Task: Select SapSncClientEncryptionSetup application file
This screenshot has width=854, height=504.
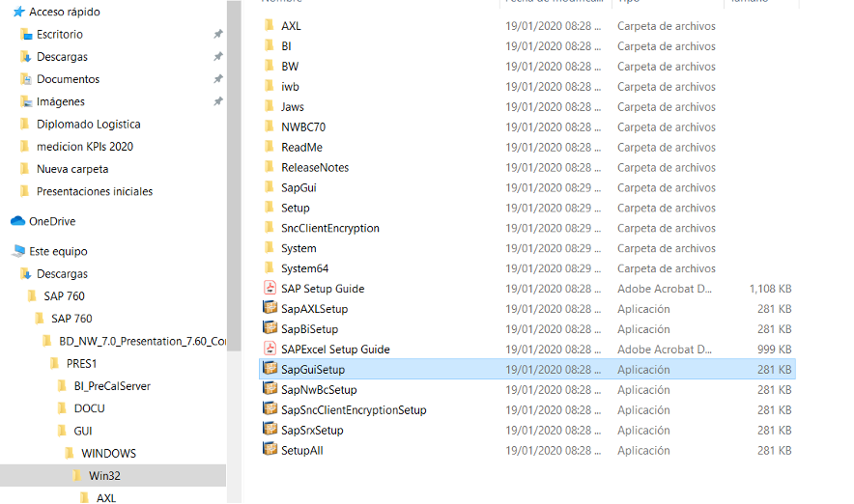Action: coord(353,409)
